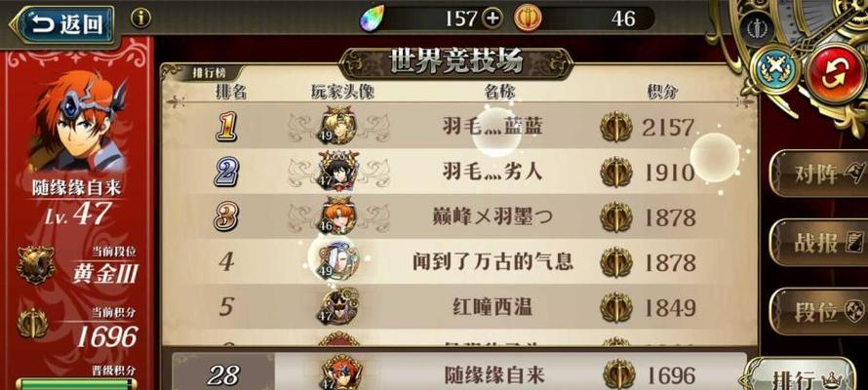Select rank 1 player 羽毛灬蓝蓝 avatar

pyautogui.click(x=338, y=127)
